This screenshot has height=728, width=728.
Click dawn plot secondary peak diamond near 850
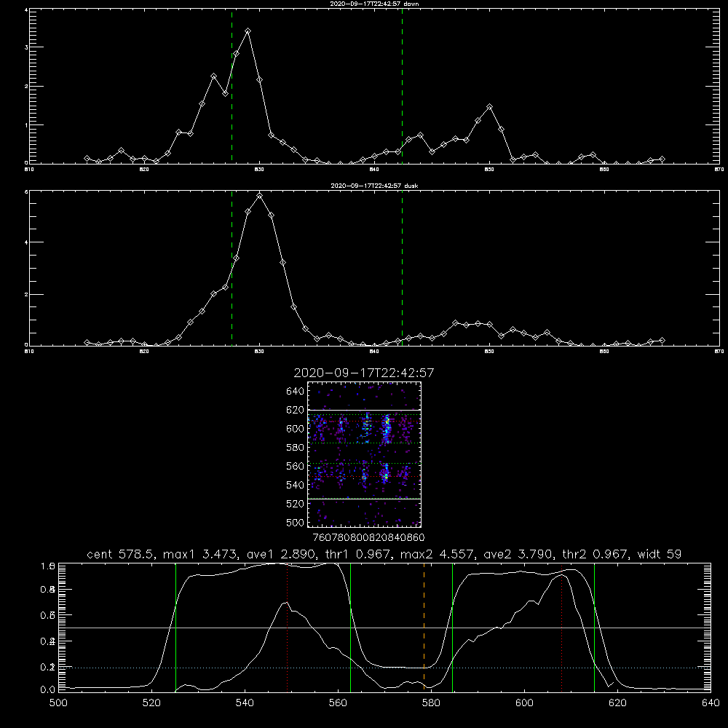coord(489,107)
